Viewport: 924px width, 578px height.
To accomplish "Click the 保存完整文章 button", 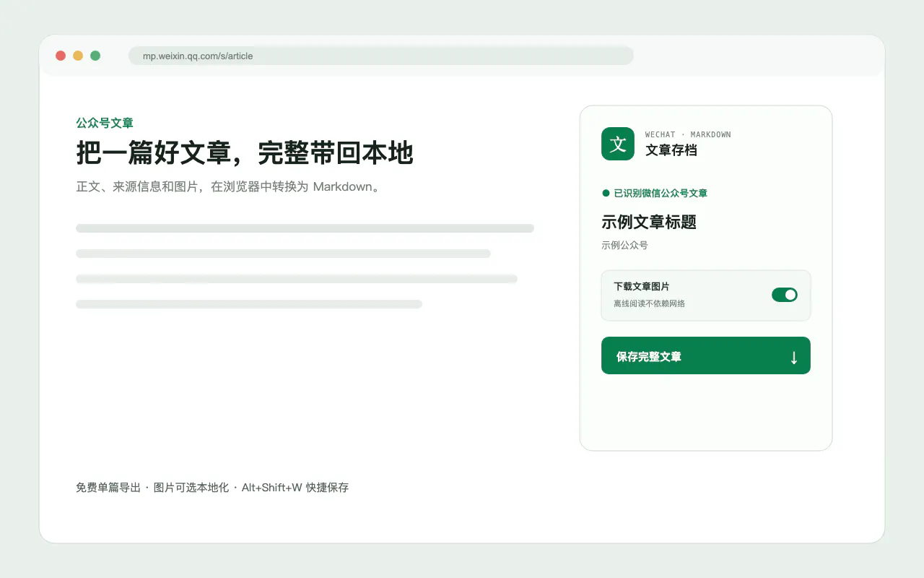I will point(706,355).
